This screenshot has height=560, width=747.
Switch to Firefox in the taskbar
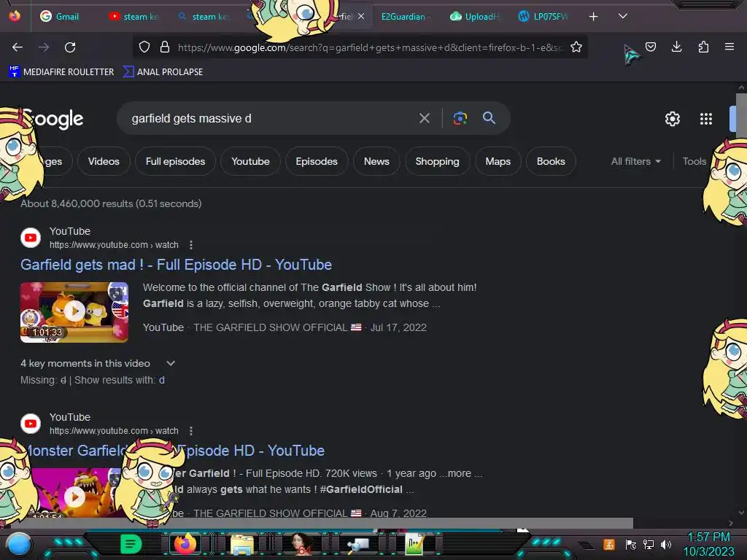(185, 544)
